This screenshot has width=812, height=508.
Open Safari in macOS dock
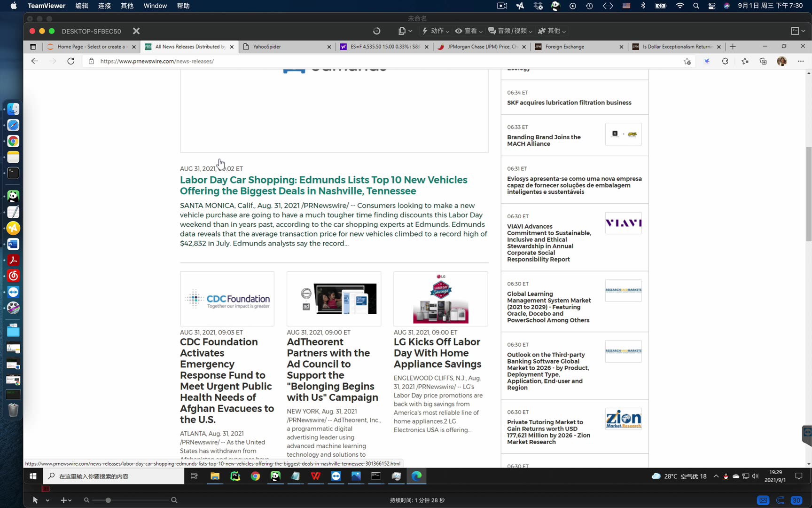[x=13, y=125]
